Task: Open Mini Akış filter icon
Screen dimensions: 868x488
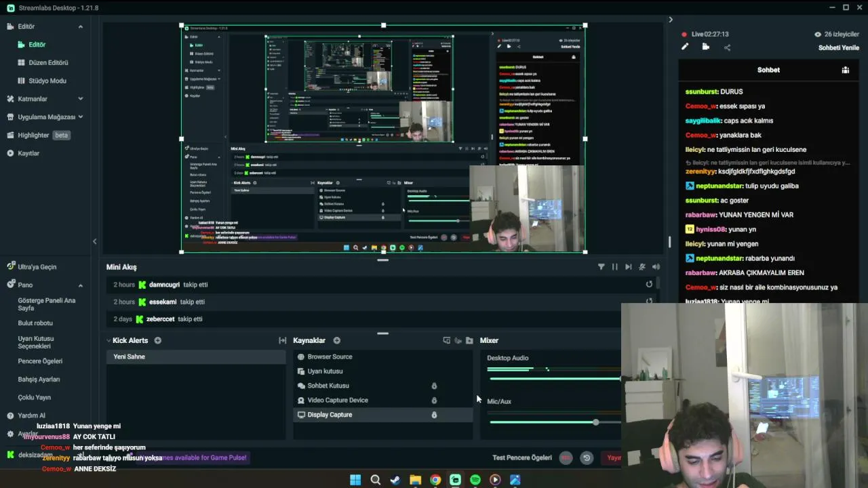Action: [601, 267]
